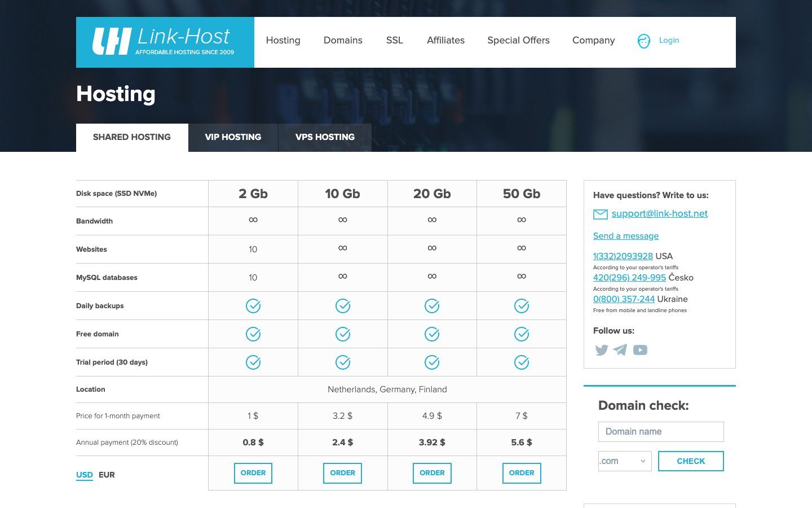Call the USA number 1(332)2093928
This screenshot has height=508, width=812.
pyautogui.click(x=623, y=256)
